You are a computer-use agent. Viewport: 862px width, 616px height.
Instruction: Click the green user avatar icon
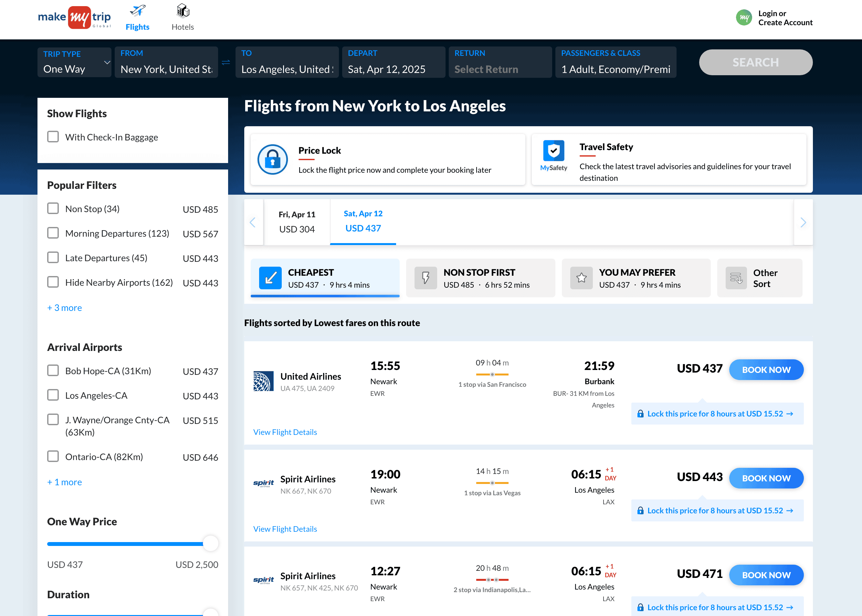pyautogui.click(x=743, y=18)
